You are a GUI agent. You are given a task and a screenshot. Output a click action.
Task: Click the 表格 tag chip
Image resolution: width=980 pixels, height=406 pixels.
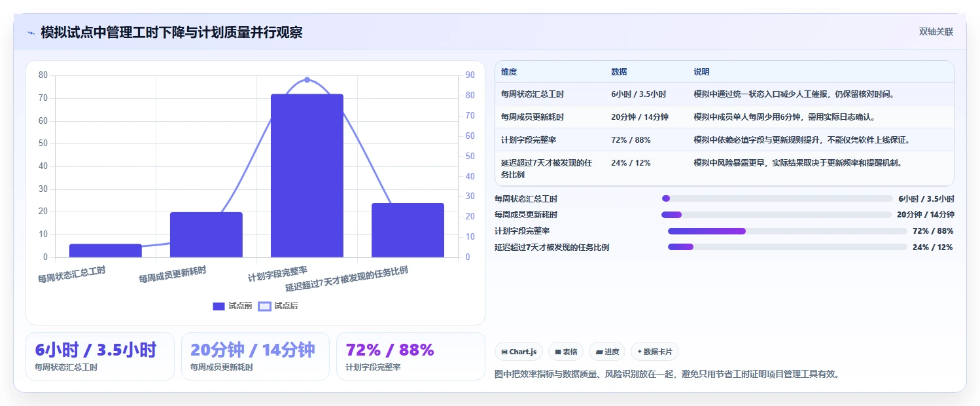coord(566,352)
